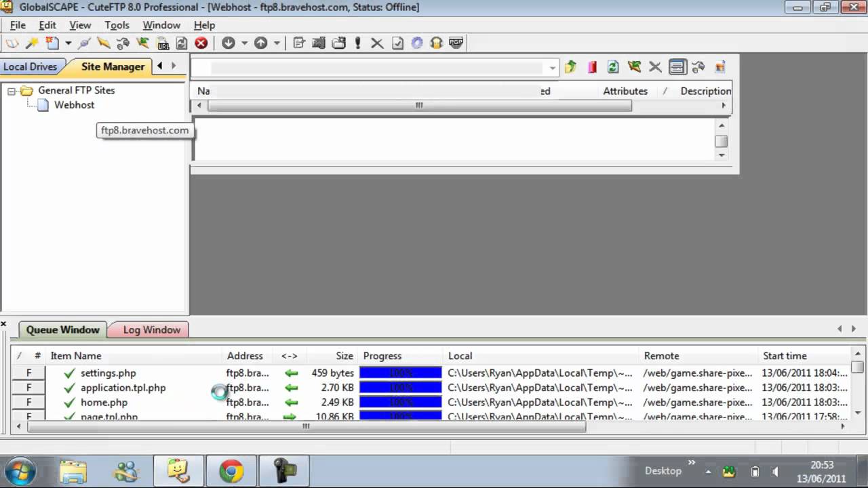This screenshot has width=868, height=488.
Task: Select the General FTP Sites folder
Action: pos(76,90)
